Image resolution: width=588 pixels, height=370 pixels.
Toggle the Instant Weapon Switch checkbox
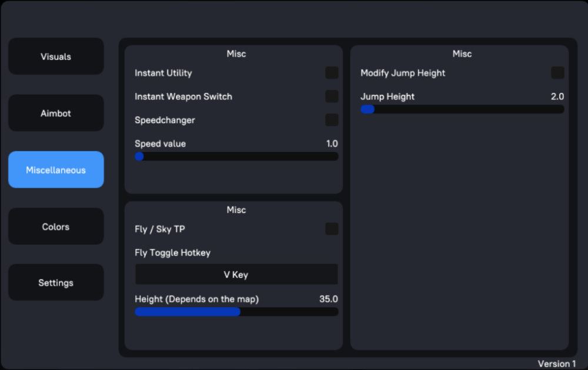point(332,96)
